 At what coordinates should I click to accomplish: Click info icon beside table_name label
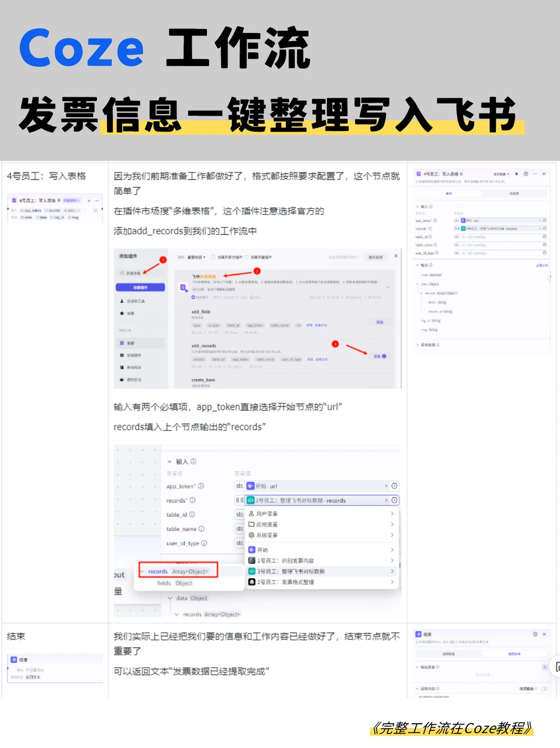tap(201, 529)
